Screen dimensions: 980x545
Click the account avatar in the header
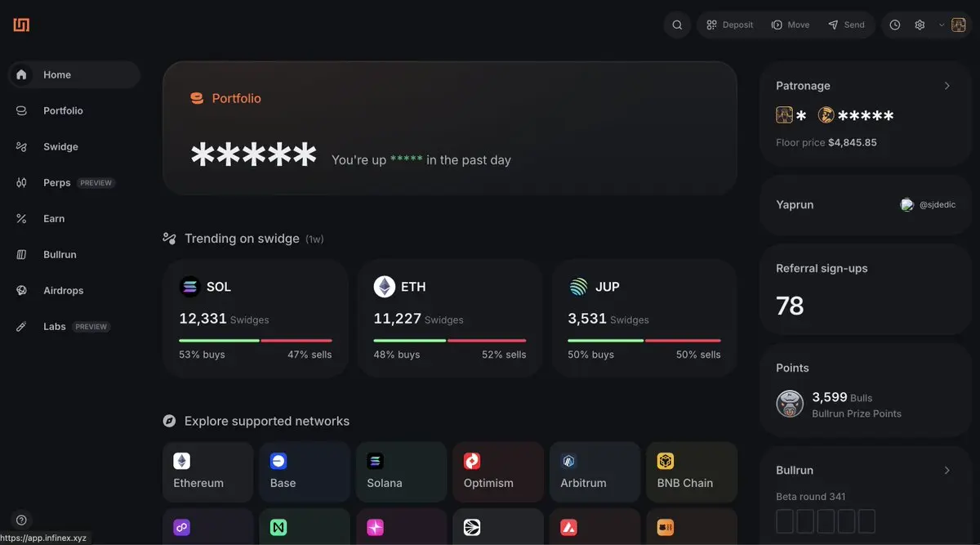click(x=959, y=25)
